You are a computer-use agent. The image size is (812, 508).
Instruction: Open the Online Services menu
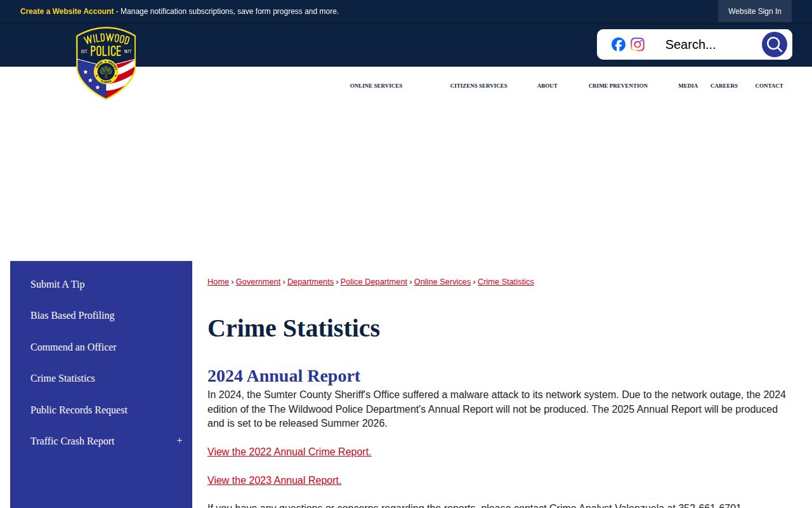pos(376,86)
